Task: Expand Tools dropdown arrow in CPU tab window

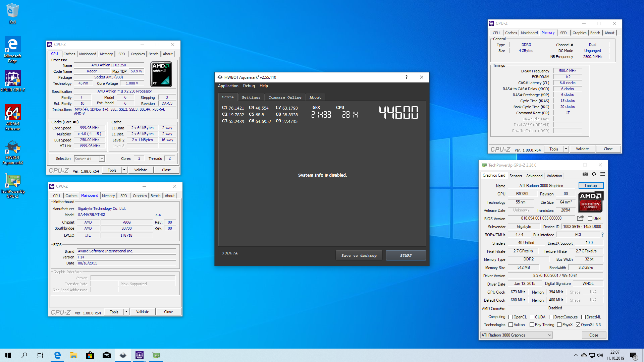Action: click(x=124, y=170)
